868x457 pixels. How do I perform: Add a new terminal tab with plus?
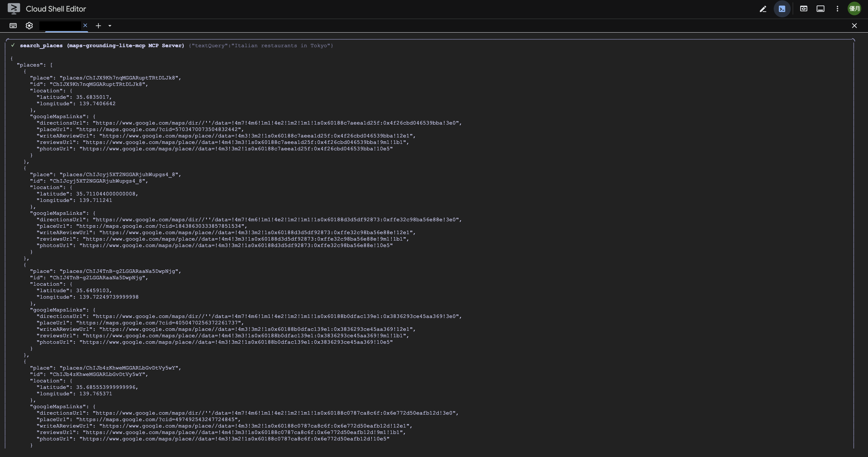[98, 26]
